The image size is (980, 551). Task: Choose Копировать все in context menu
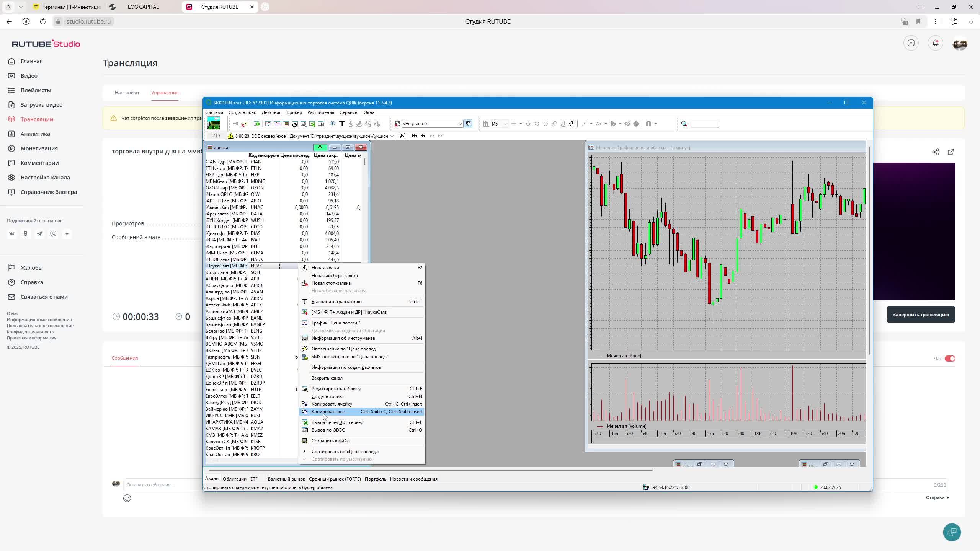pos(362,412)
